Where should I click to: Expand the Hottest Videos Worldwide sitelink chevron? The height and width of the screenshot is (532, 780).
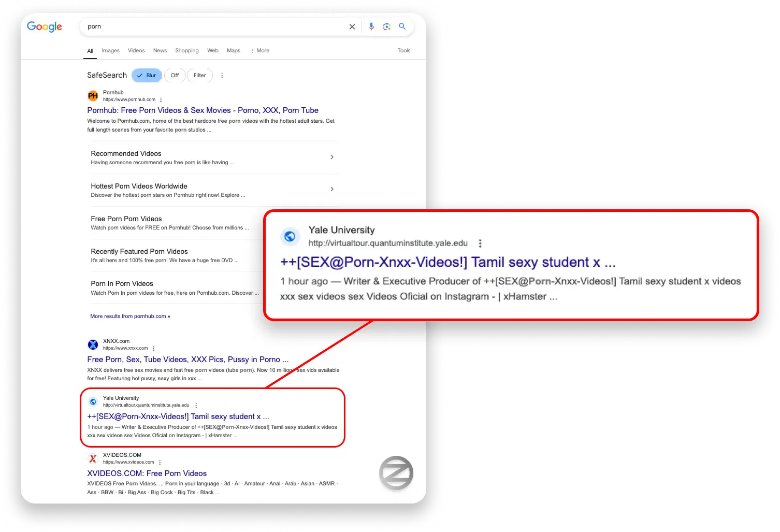click(332, 189)
